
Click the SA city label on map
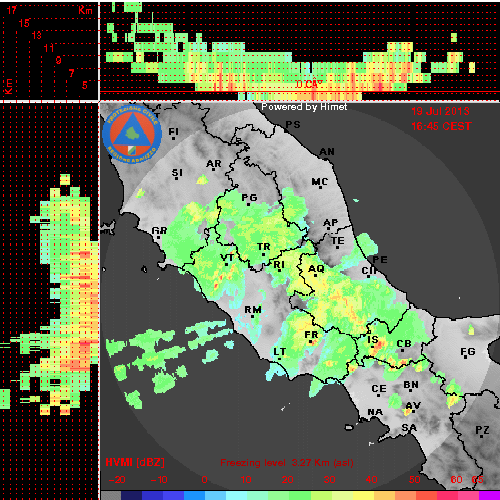pyautogui.click(x=409, y=427)
